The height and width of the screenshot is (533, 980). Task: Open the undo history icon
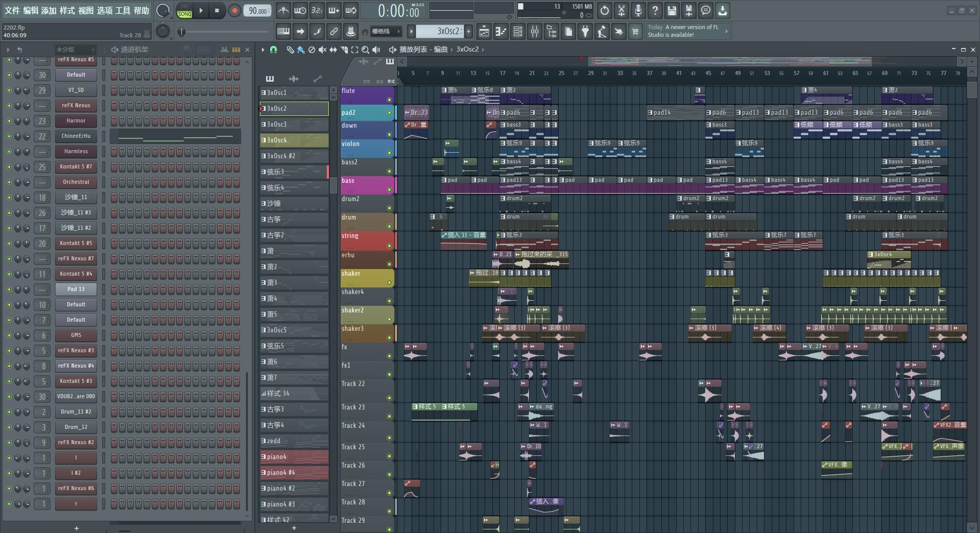(x=605, y=10)
